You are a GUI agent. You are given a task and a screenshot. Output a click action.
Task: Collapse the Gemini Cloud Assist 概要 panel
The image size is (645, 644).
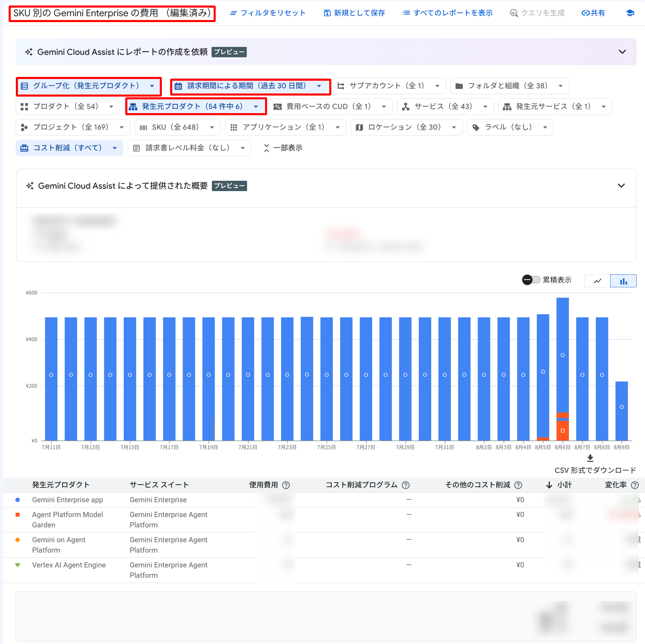point(621,186)
